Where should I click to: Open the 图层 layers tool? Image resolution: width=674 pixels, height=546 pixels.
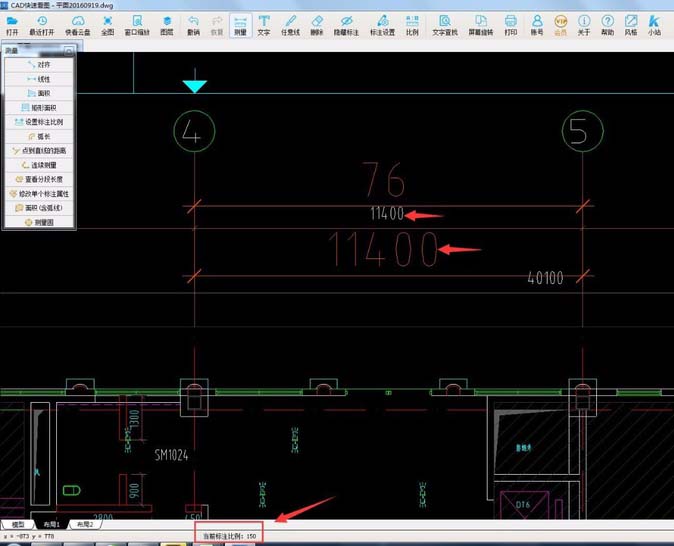tap(167, 25)
